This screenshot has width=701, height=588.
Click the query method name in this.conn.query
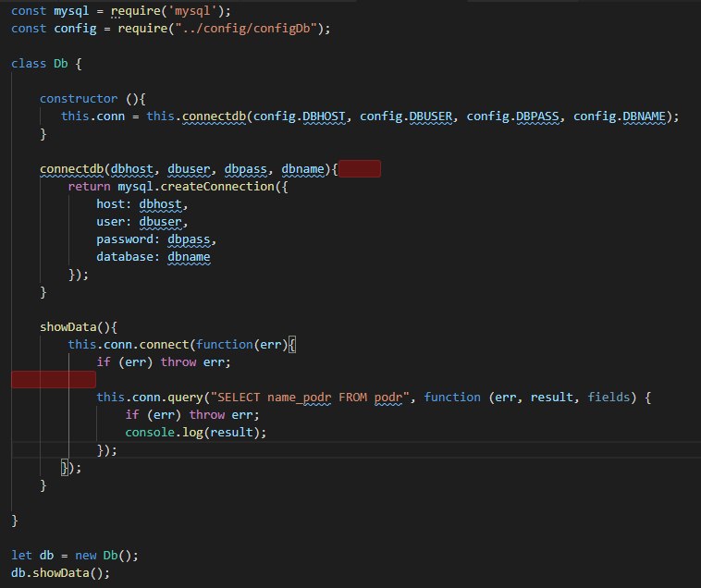click(x=186, y=398)
